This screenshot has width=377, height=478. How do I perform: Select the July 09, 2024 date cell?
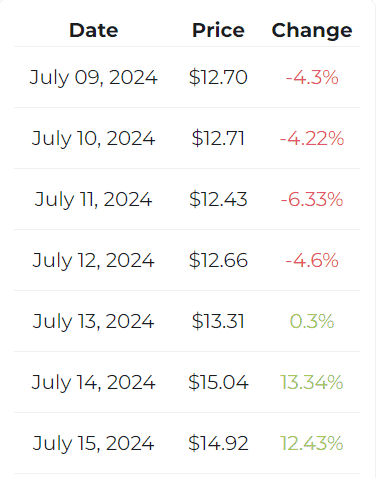93,78
